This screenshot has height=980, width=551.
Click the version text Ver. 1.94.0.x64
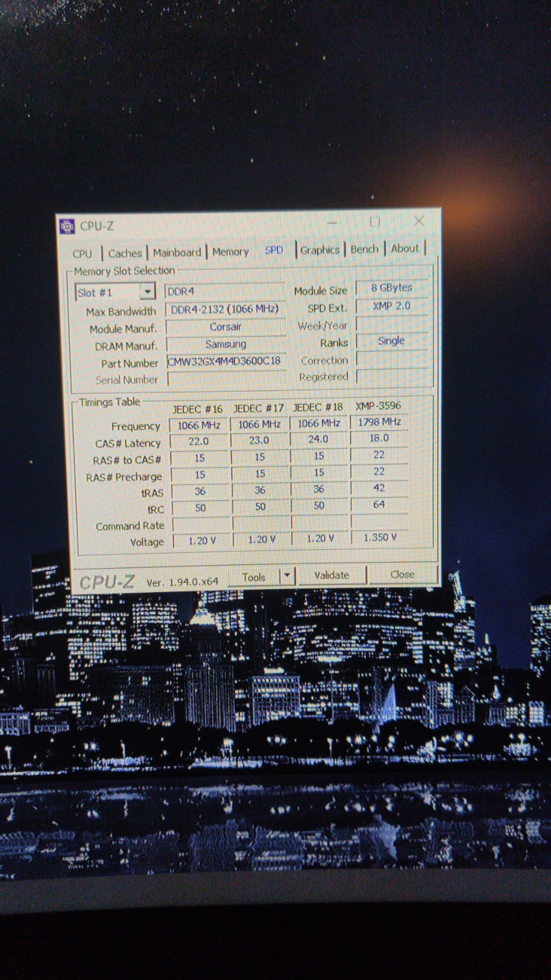pyautogui.click(x=182, y=582)
